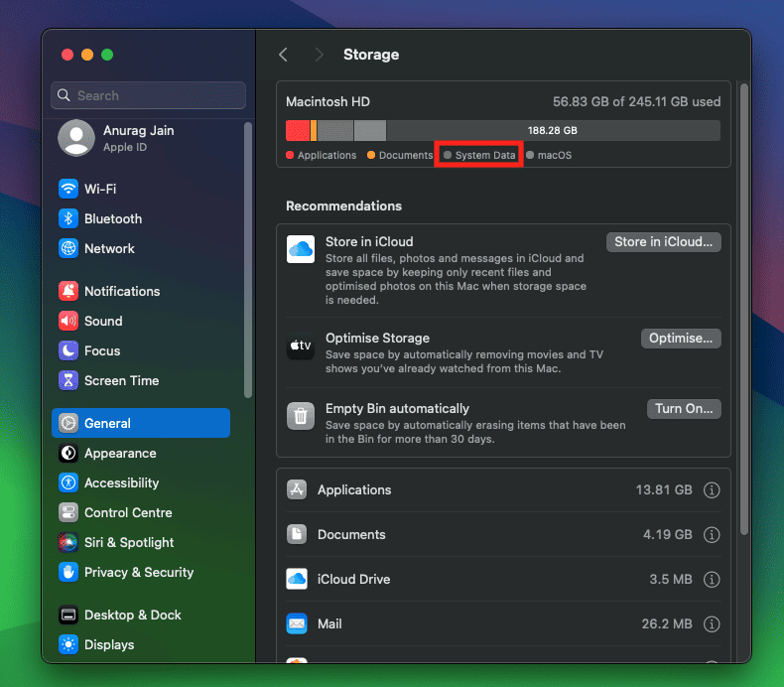Image resolution: width=784 pixels, height=687 pixels.
Task: Click the green full-screen window button
Action: [107, 55]
